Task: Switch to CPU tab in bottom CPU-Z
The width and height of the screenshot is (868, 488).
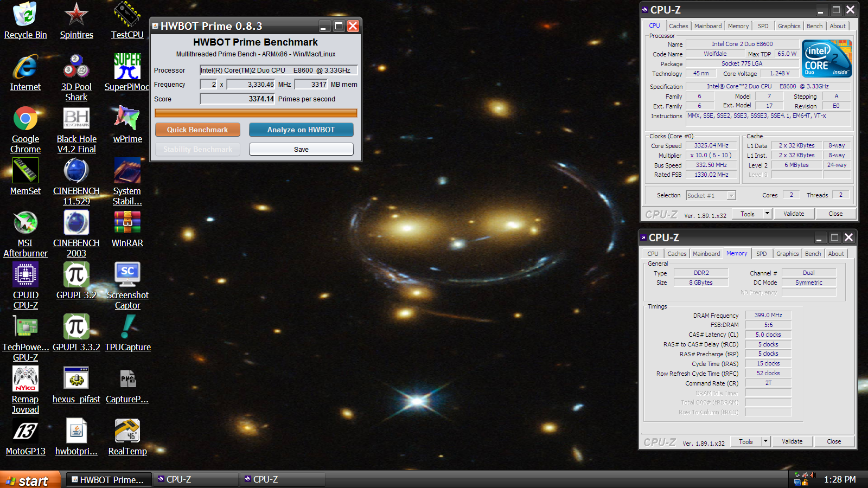Action: (x=653, y=254)
